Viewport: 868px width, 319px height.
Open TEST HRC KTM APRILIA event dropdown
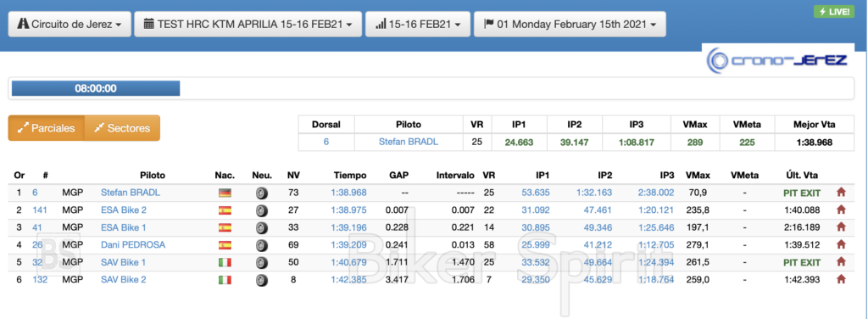click(x=248, y=25)
